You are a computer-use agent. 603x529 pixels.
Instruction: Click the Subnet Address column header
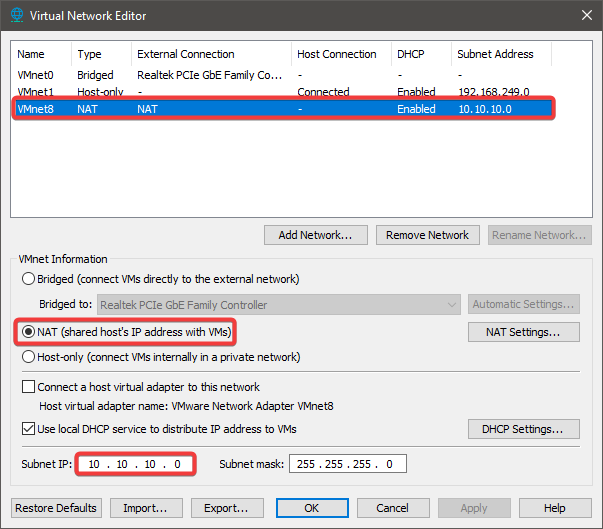495,54
